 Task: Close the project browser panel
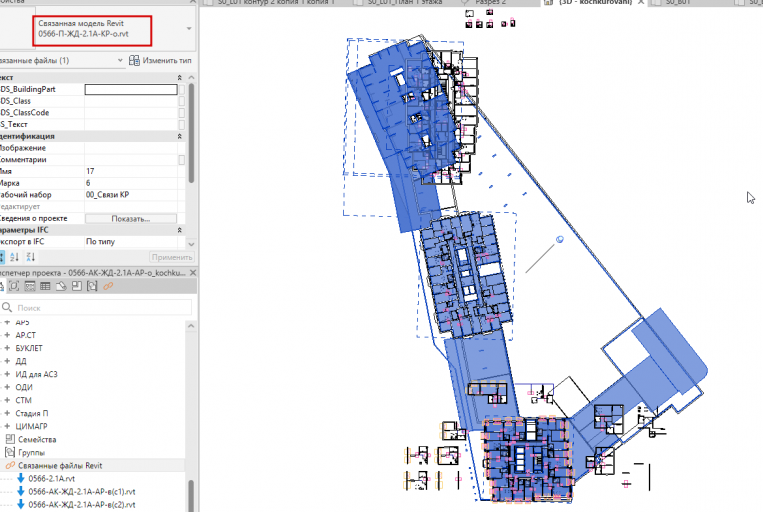(193, 273)
